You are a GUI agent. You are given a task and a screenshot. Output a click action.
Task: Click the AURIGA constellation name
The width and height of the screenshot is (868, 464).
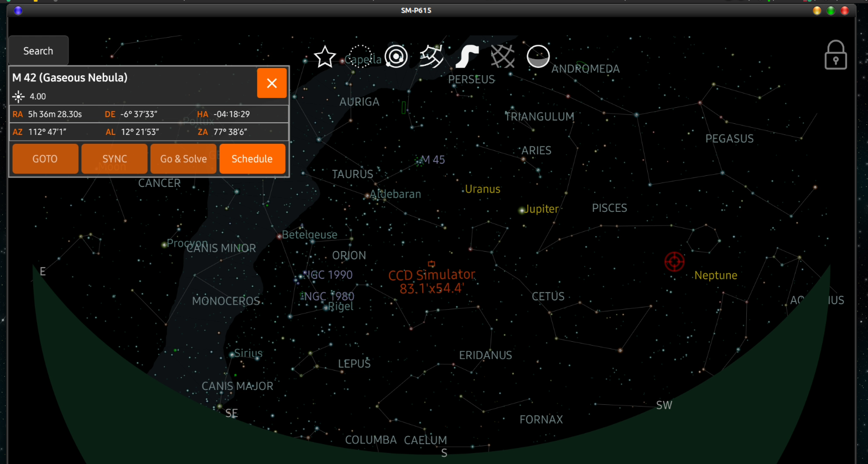click(x=360, y=102)
